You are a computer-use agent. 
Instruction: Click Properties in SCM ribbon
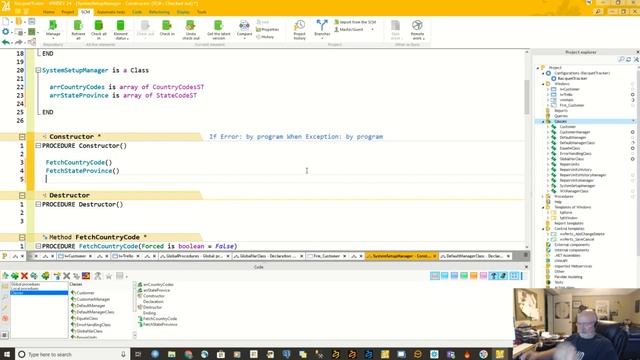click(x=267, y=29)
